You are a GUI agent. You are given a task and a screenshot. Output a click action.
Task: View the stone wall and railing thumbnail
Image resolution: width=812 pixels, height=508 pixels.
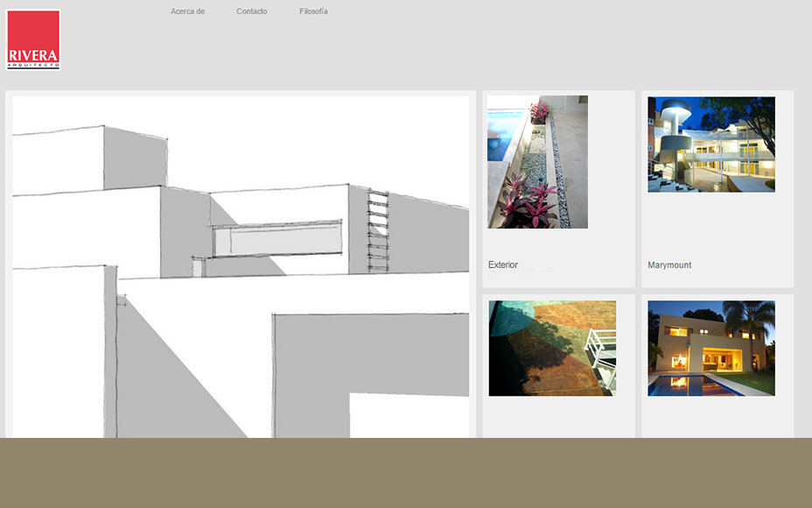(x=551, y=348)
